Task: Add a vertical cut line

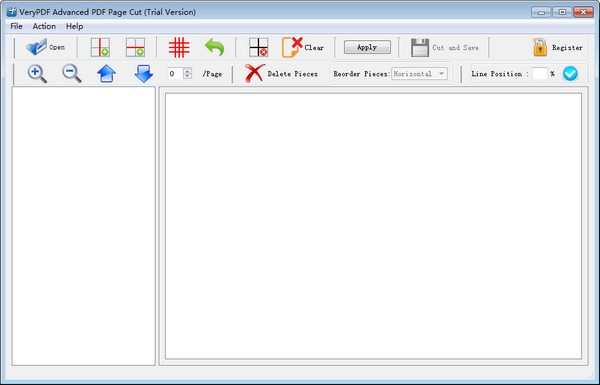Action: [x=100, y=47]
